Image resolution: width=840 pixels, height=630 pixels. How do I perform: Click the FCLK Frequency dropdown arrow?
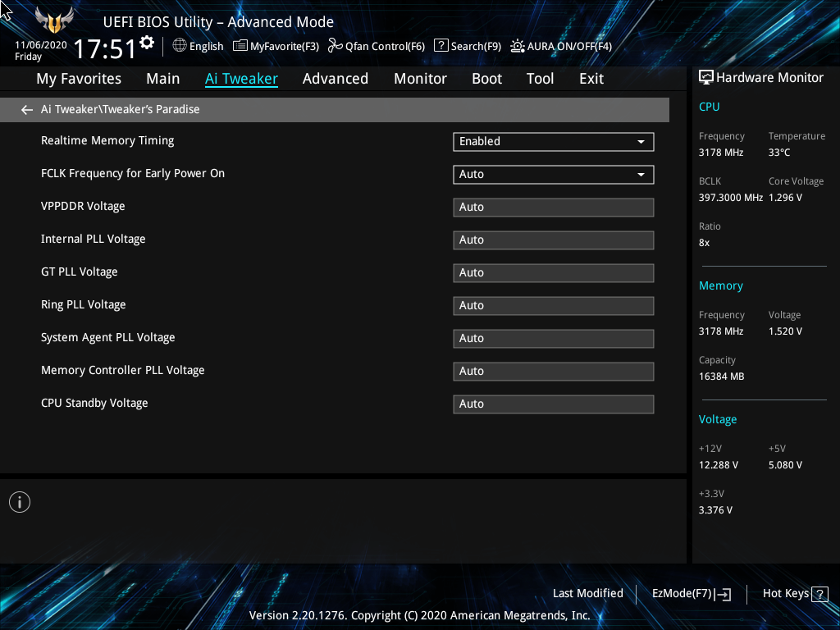click(x=641, y=175)
